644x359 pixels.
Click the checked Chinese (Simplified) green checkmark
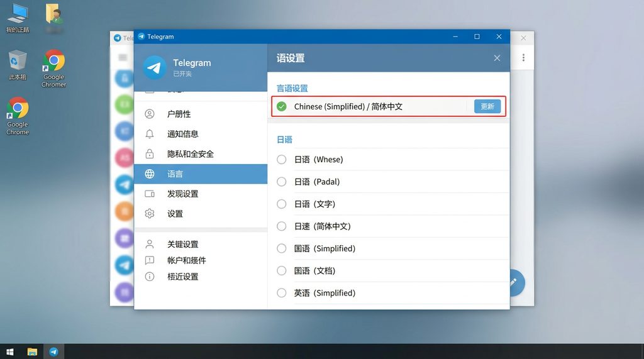tap(281, 106)
